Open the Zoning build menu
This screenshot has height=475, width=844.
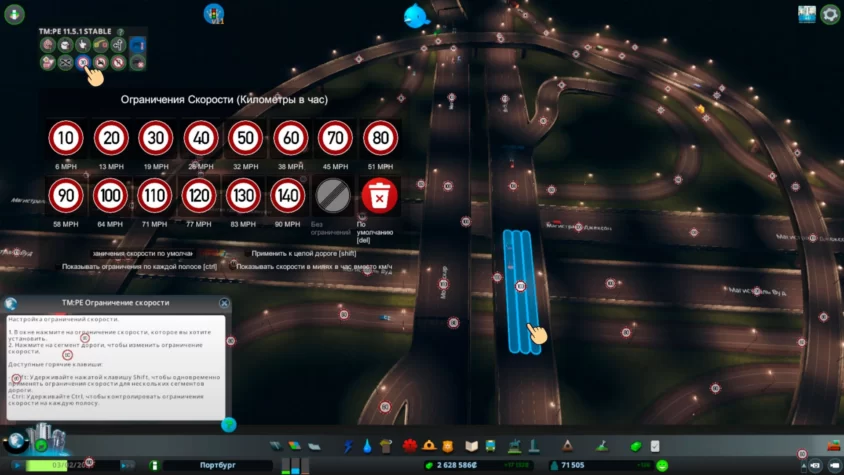click(294, 446)
